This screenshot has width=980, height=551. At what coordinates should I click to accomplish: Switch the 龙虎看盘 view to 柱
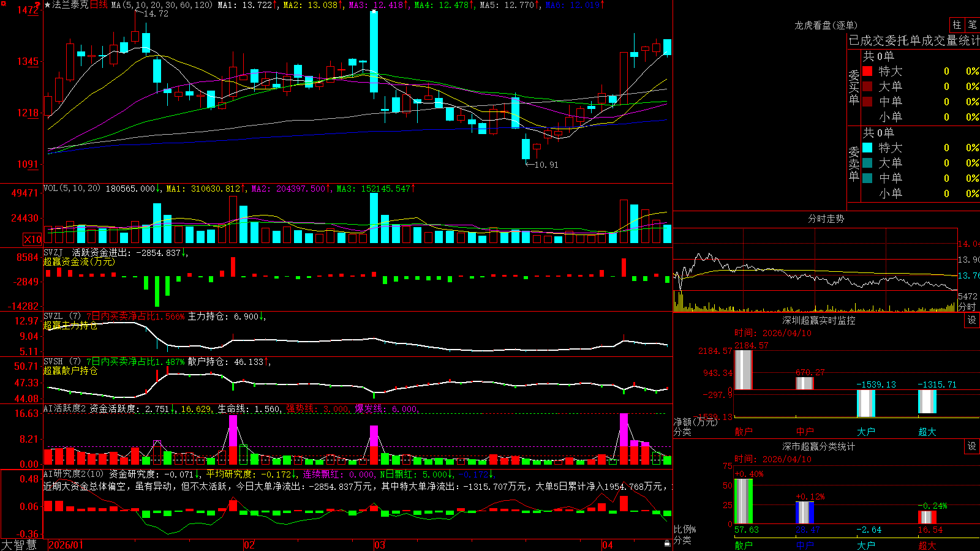tap(957, 24)
